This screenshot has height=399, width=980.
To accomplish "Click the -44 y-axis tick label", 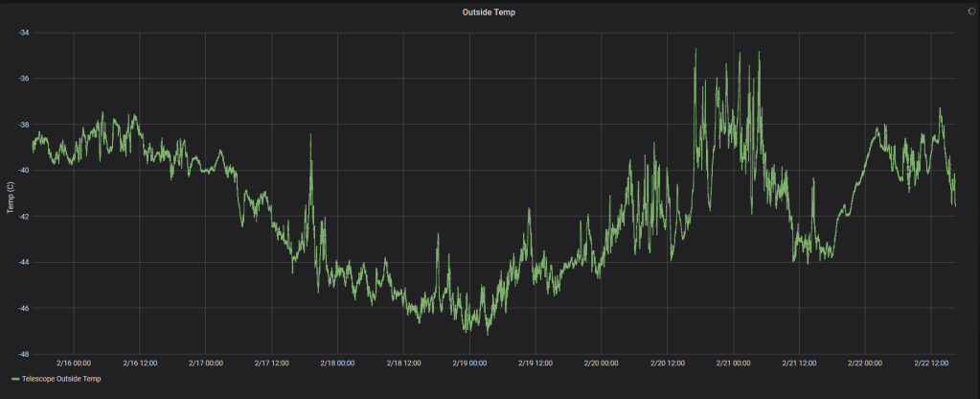I will pyautogui.click(x=24, y=263).
